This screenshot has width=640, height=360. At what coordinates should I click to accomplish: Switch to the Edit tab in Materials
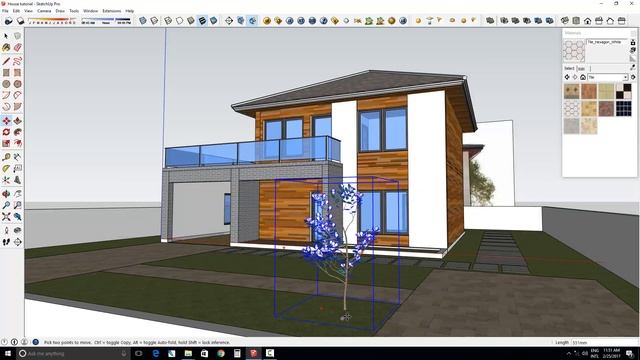click(x=582, y=69)
